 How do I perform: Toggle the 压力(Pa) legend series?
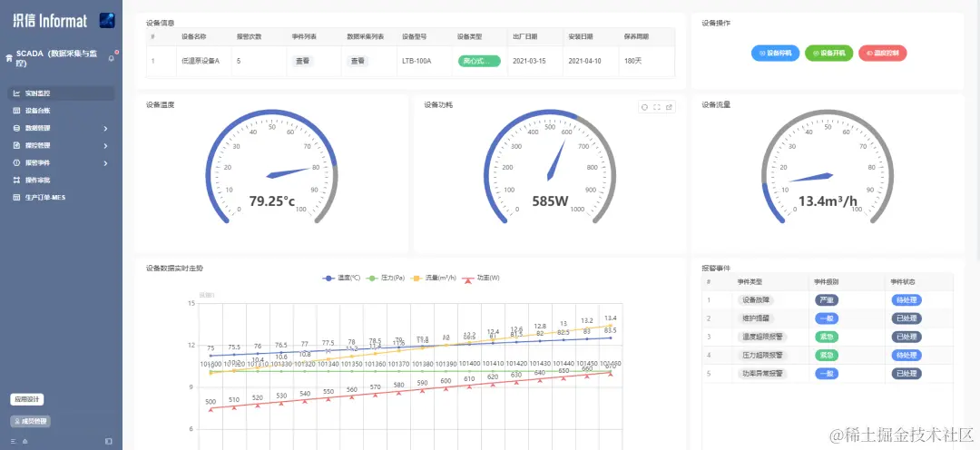coord(385,278)
